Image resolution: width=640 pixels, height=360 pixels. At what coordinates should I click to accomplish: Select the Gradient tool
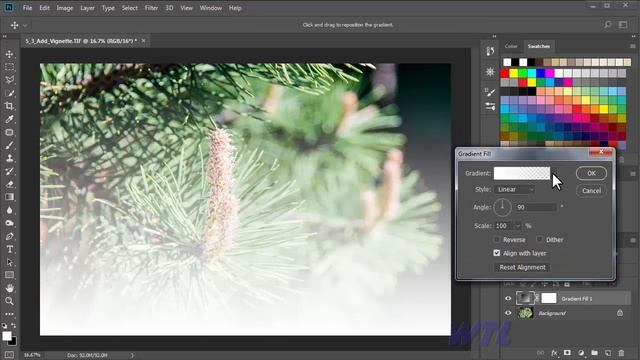click(x=9, y=197)
